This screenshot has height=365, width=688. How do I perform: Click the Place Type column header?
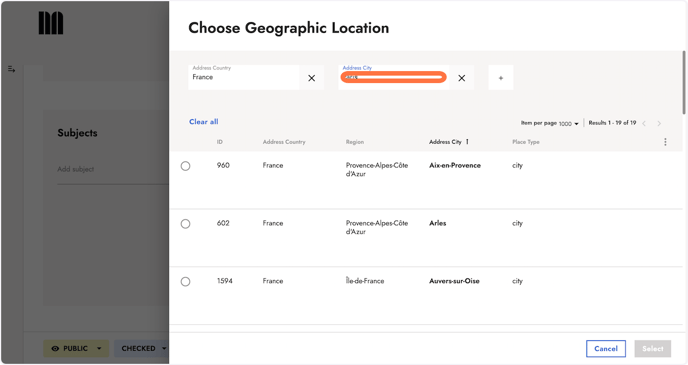pyautogui.click(x=526, y=142)
